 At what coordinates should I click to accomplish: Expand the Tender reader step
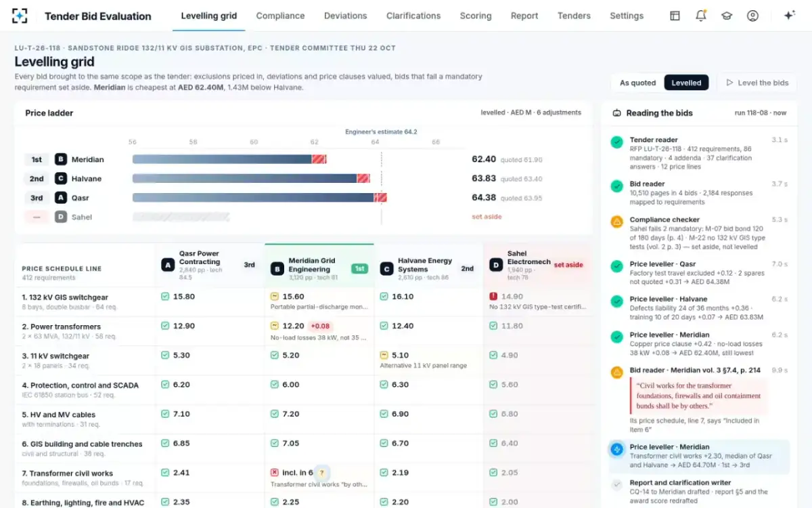point(699,153)
